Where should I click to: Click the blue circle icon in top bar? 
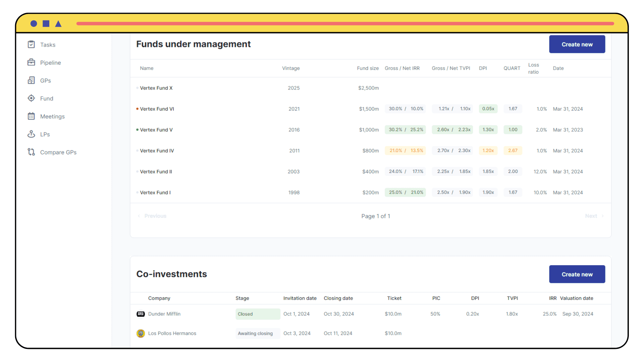click(x=34, y=23)
